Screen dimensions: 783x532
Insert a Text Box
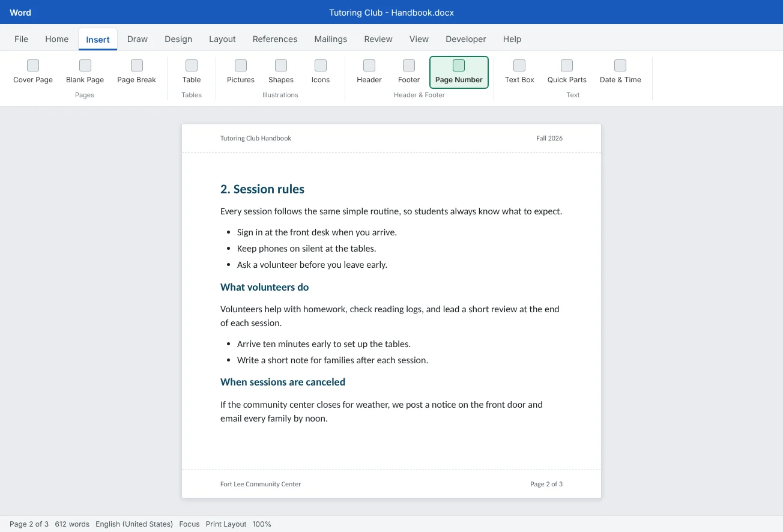click(519, 72)
